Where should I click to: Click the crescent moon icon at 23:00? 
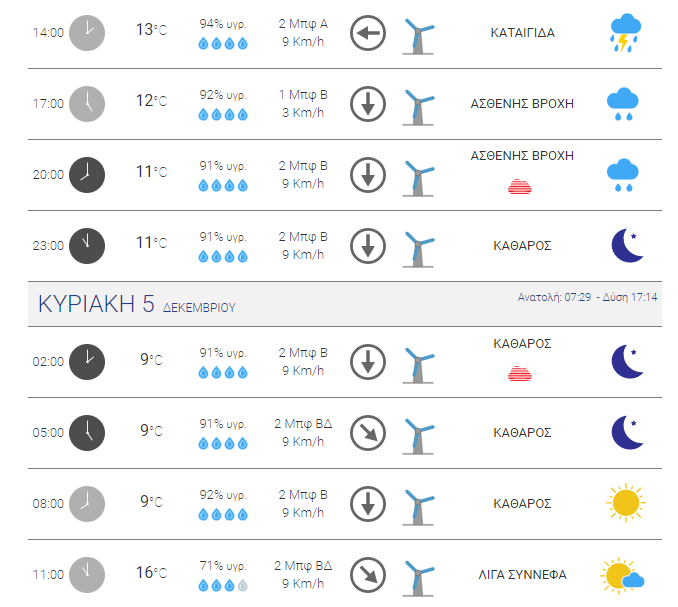627,246
